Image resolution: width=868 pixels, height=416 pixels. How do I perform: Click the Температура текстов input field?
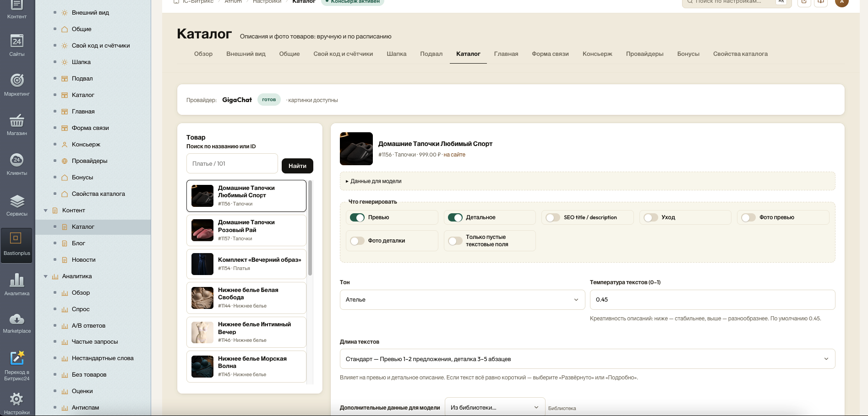(x=712, y=300)
